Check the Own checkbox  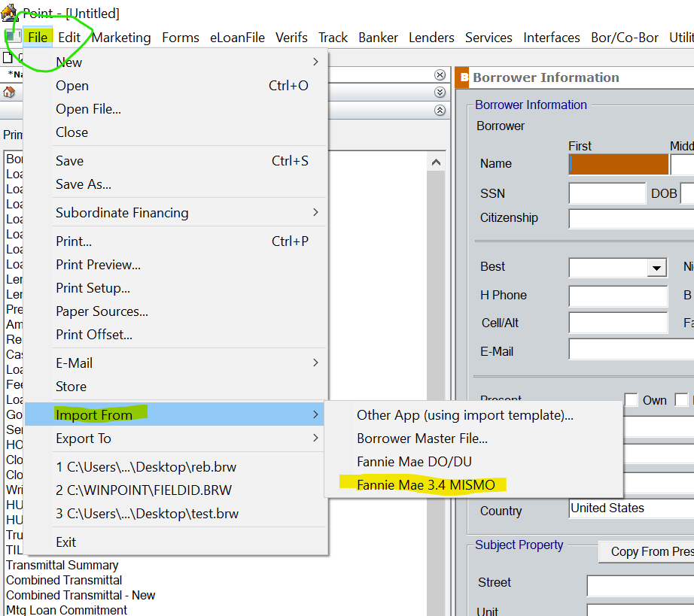coord(631,400)
